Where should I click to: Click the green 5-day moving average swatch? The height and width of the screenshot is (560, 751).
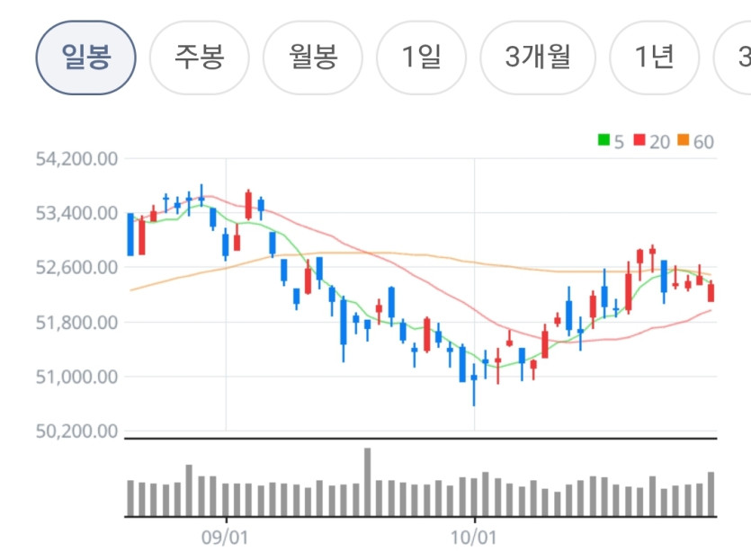(603, 140)
